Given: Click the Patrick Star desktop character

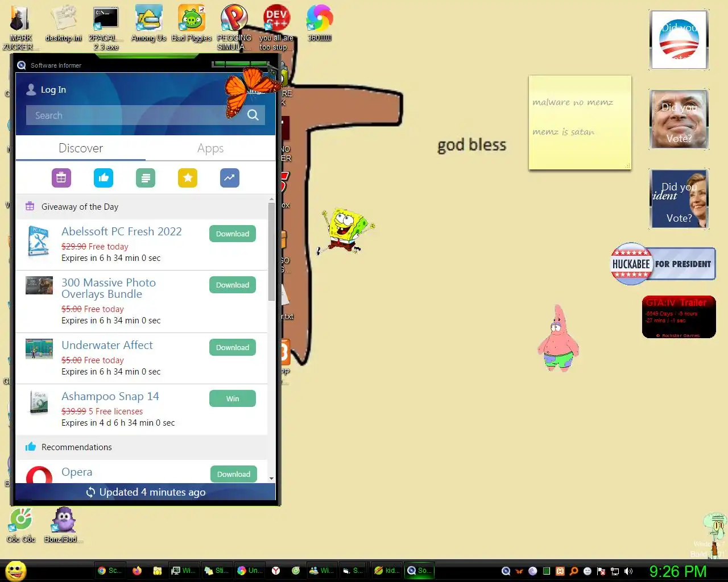Looking at the screenshot, I should (558, 339).
